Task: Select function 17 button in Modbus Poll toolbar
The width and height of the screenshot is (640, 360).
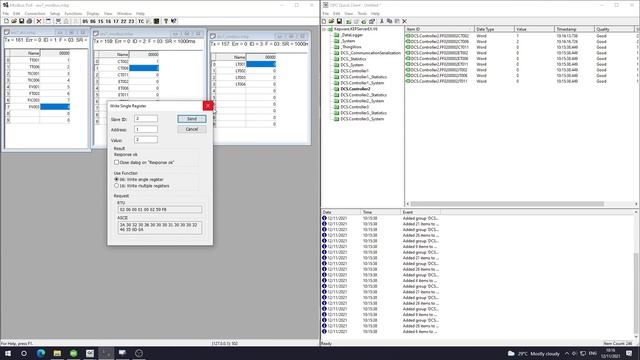Action: [x=116, y=21]
